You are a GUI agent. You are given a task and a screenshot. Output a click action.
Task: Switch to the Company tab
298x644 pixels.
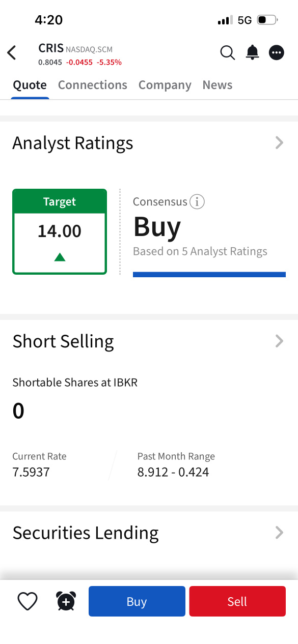(165, 85)
